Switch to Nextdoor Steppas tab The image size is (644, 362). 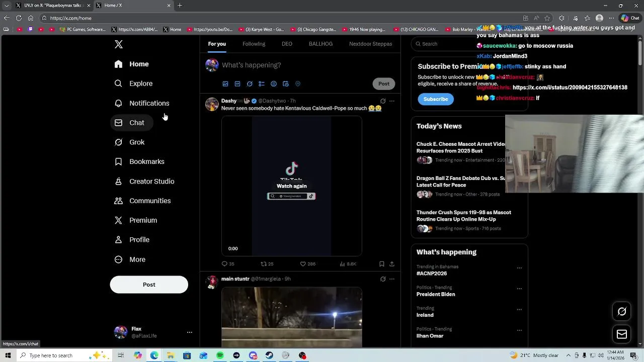tap(371, 44)
